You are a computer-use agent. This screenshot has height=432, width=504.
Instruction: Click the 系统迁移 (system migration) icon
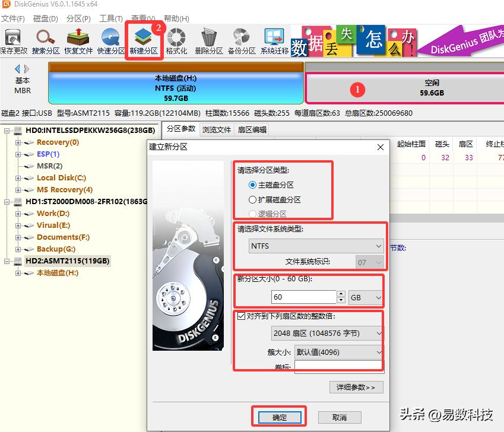pyautogui.click(x=275, y=37)
